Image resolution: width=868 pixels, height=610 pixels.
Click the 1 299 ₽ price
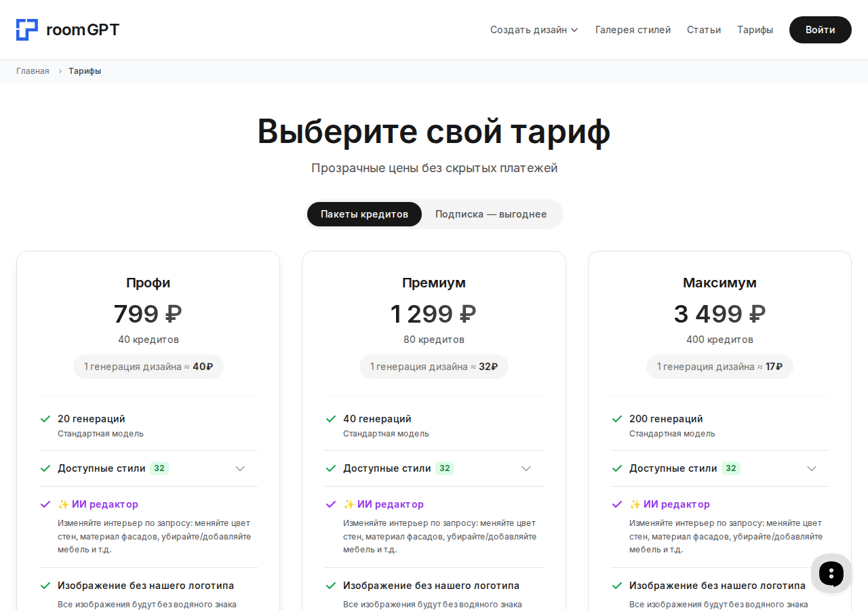click(x=433, y=314)
